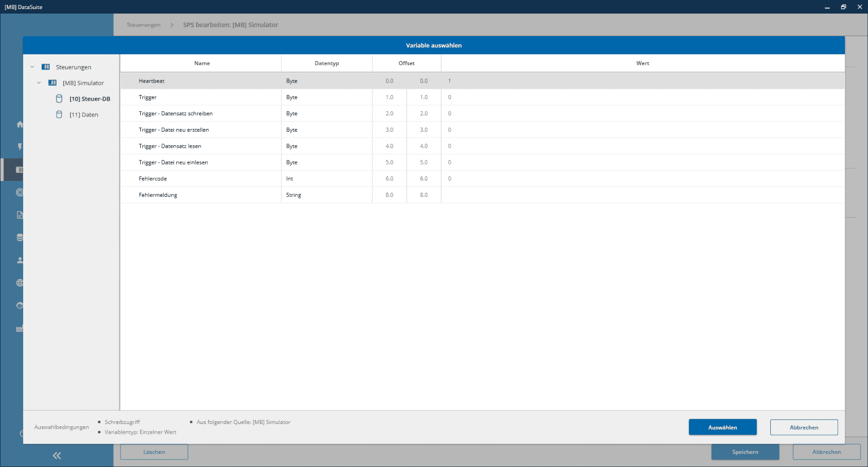
Task: Click 'Variablentyp: Einzelner Wert' condition text
Action: click(140, 432)
